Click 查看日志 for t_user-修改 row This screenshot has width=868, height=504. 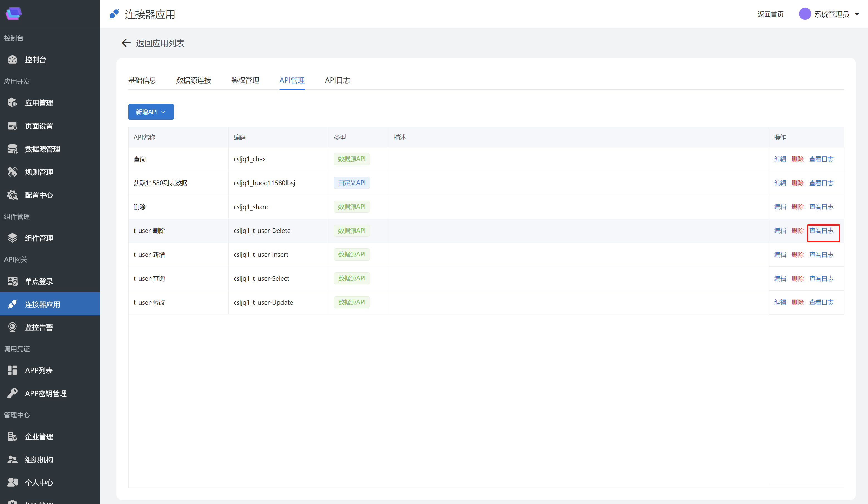pos(821,302)
